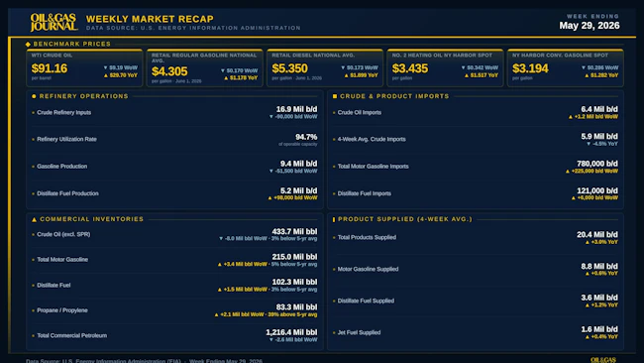Click the 'COMMERCIAL INVENTORIES' section heading
This screenshot has height=363, width=644.
(91, 219)
